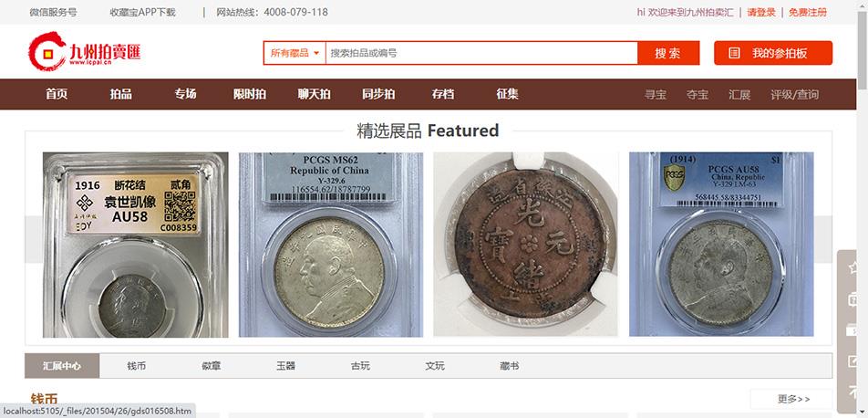Open the 限时拍 navigation menu item
The height and width of the screenshot is (418, 868).
[x=250, y=94]
